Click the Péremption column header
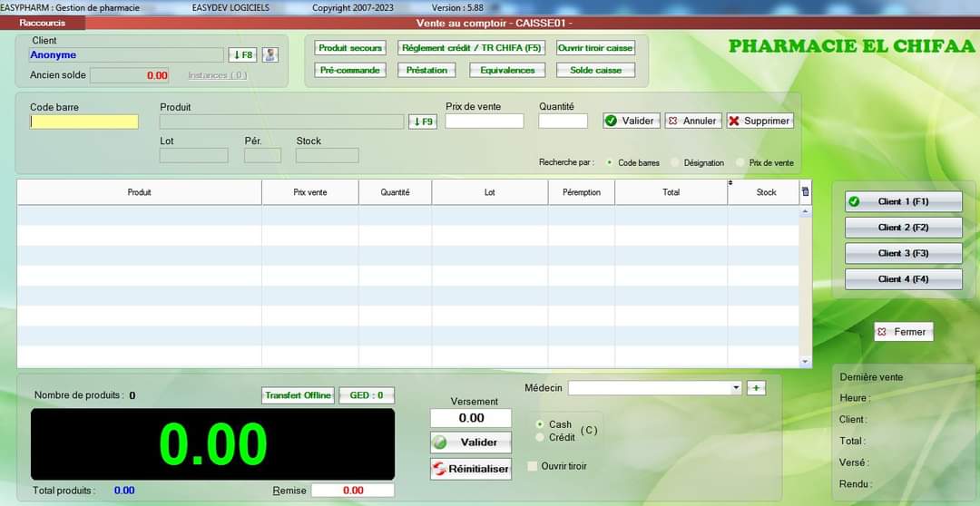980x506 pixels. click(x=582, y=192)
